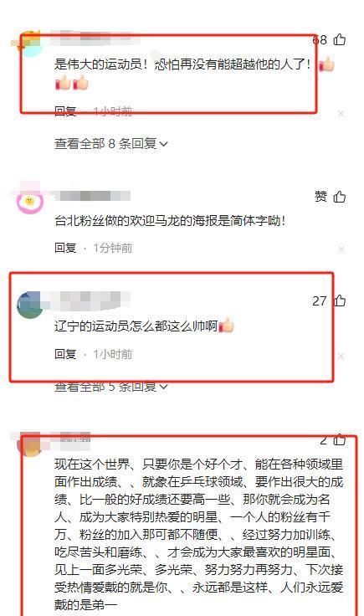Like the Liaoning athletes comment

tap(339, 301)
